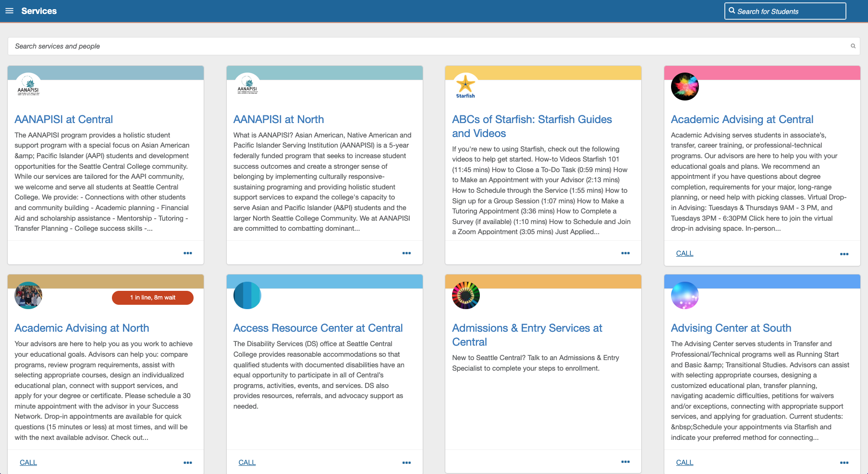Click CALL on Advising Center at South

(685, 462)
